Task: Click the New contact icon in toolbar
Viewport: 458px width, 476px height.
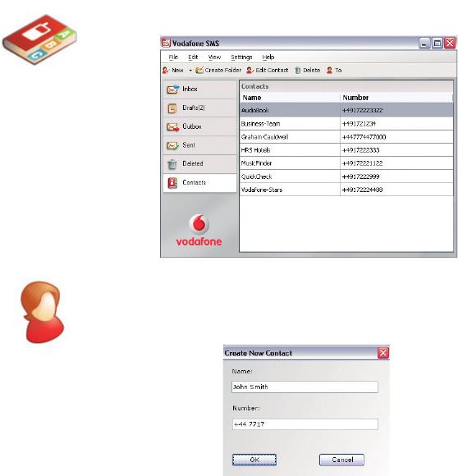Action: click(166, 71)
